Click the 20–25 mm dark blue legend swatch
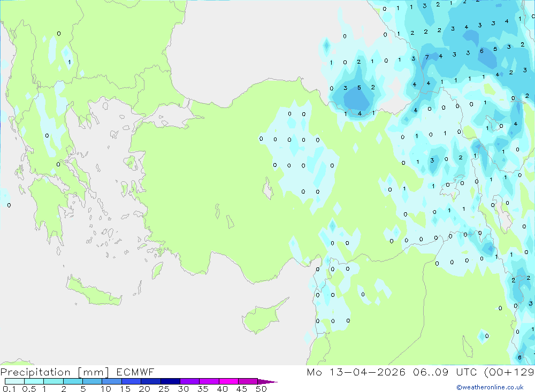This screenshot has height=392, width=535. [150, 381]
